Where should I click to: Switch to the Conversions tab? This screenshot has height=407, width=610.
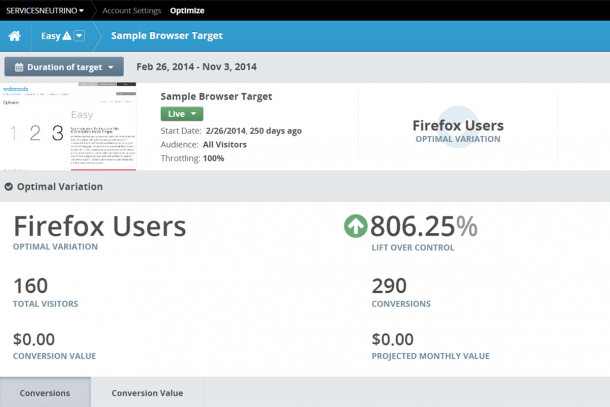click(x=45, y=392)
